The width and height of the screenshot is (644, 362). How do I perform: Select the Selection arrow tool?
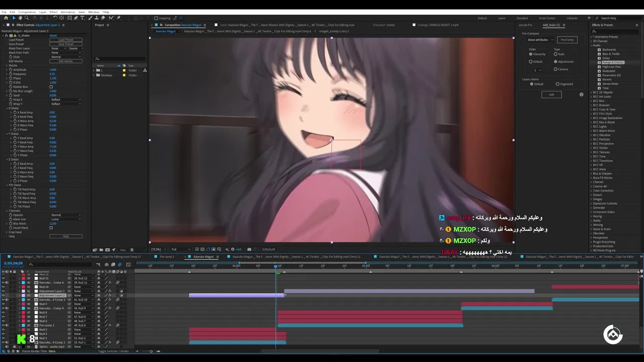[14, 18]
